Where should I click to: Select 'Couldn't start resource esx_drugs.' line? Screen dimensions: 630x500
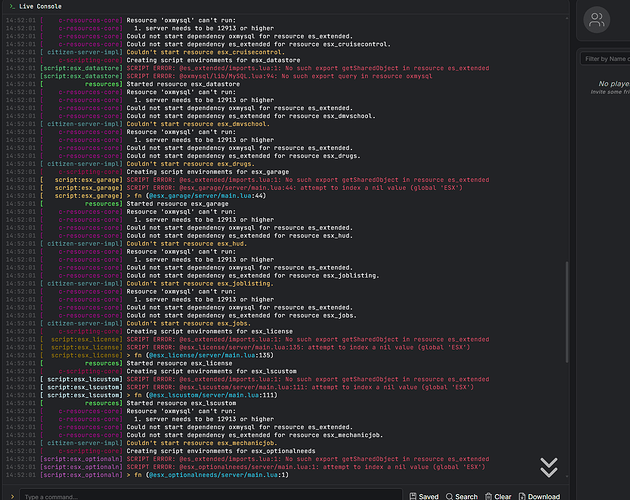(190, 164)
